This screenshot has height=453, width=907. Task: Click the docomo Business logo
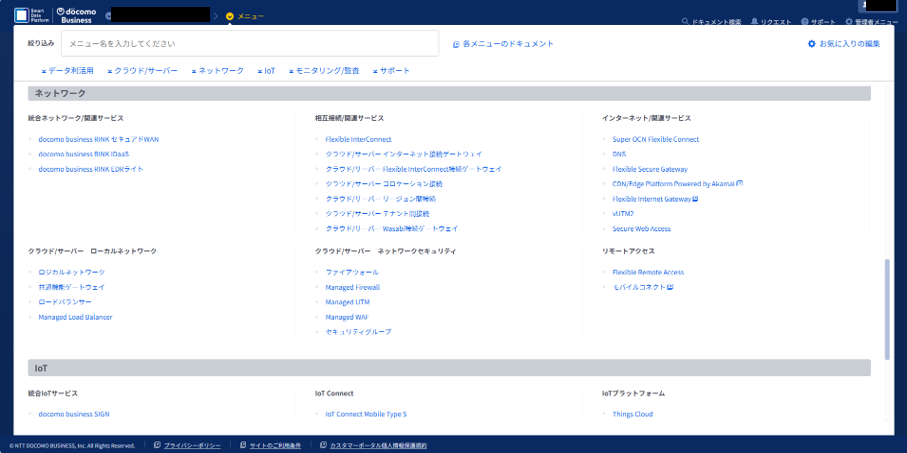coord(76,16)
